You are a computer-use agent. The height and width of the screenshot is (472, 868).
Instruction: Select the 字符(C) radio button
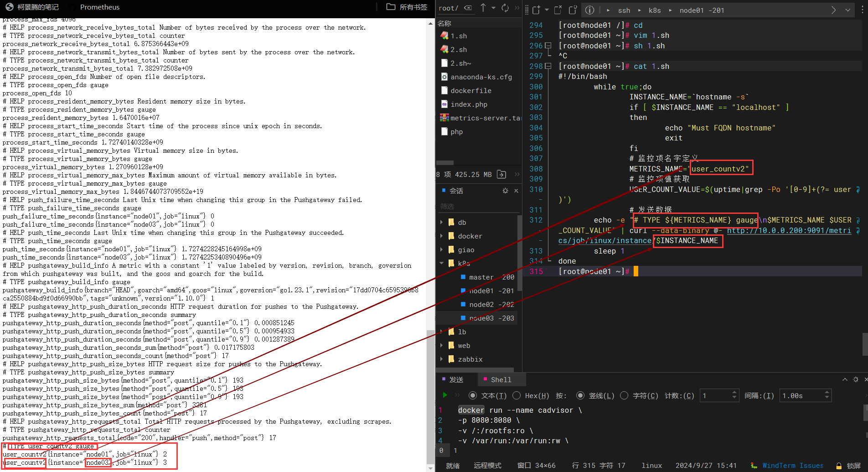pyautogui.click(x=624, y=395)
